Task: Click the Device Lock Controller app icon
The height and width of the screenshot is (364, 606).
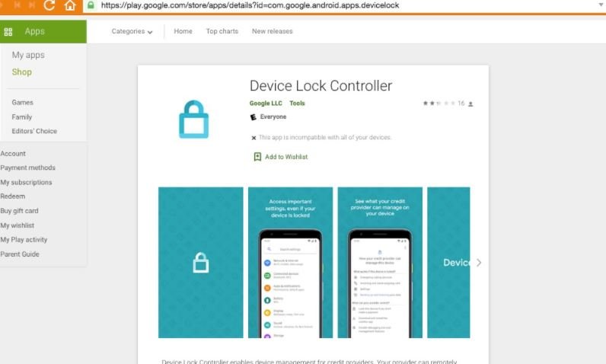Action: 193,120
